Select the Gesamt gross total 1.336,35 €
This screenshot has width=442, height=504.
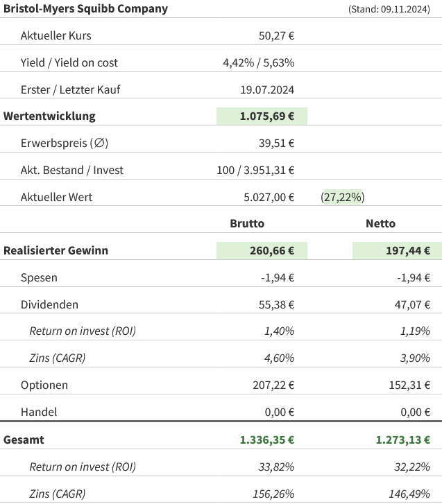(266, 440)
